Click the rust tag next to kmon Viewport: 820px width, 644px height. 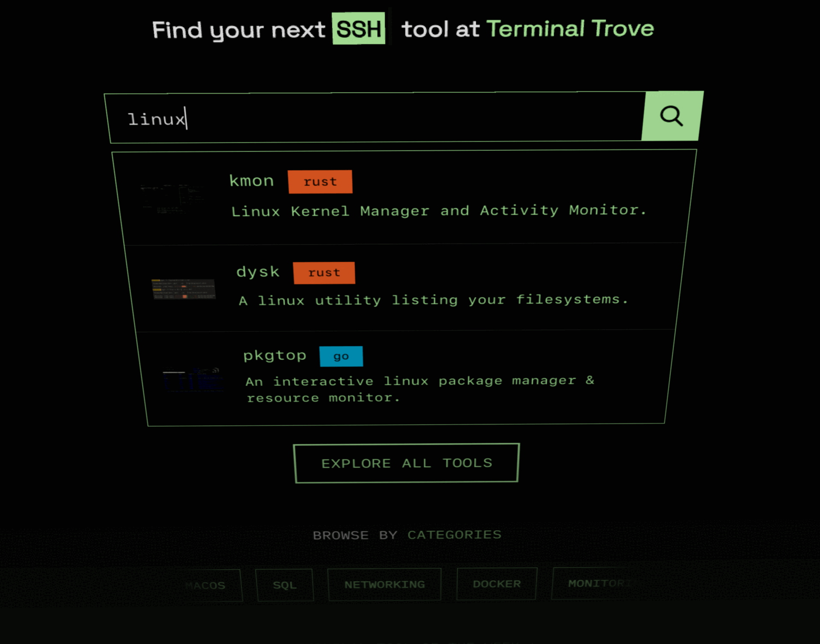(x=320, y=181)
